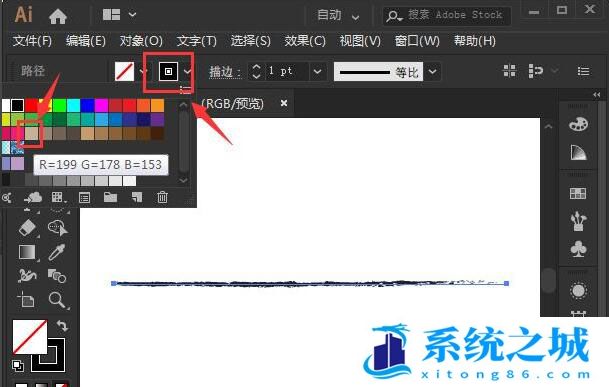Open the stroke color dropdown arrow

pos(188,71)
